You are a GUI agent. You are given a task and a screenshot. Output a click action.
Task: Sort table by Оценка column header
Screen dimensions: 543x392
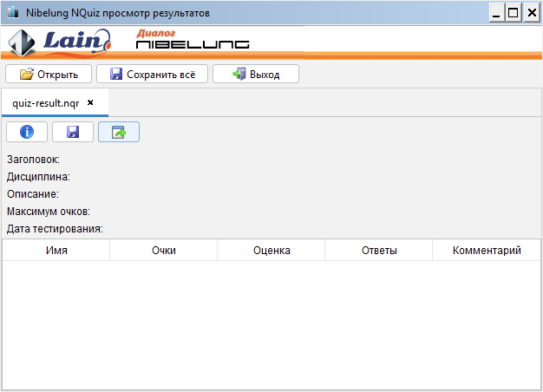coord(271,250)
